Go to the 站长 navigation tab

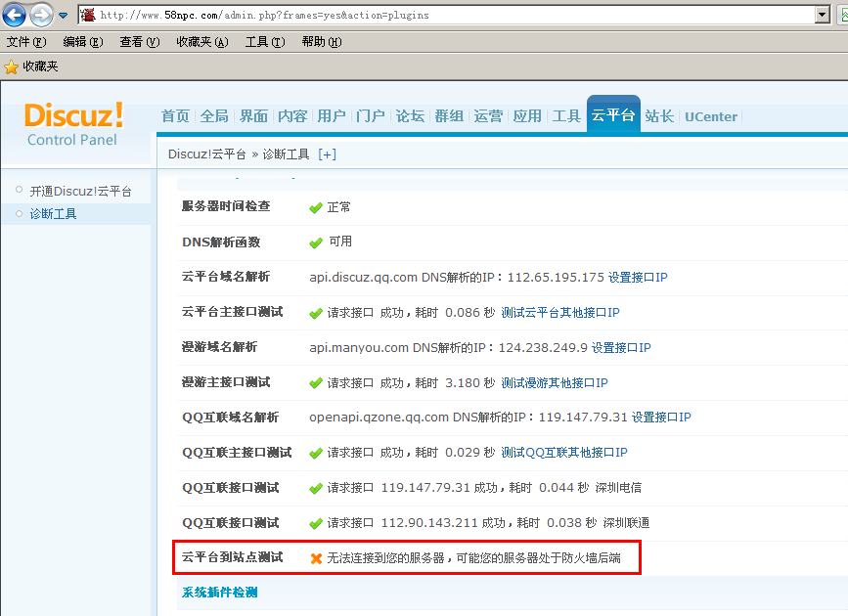click(x=659, y=116)
